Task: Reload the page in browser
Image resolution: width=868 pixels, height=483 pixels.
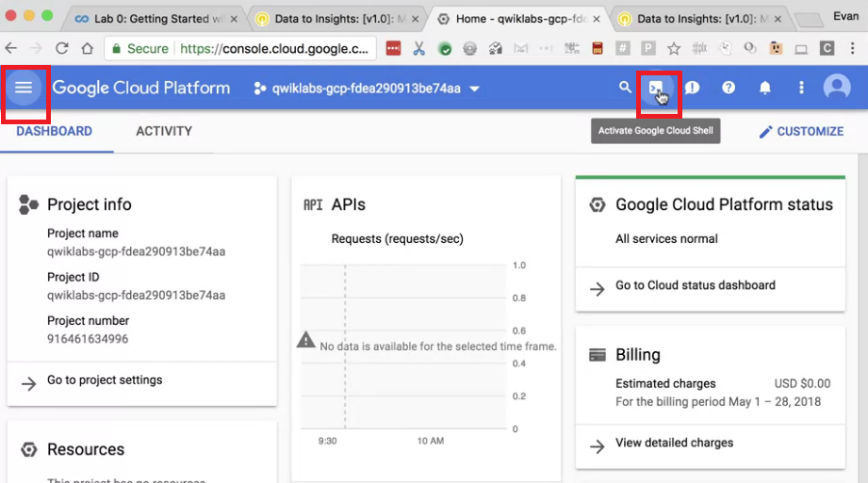Action: (x=61, y=48)
